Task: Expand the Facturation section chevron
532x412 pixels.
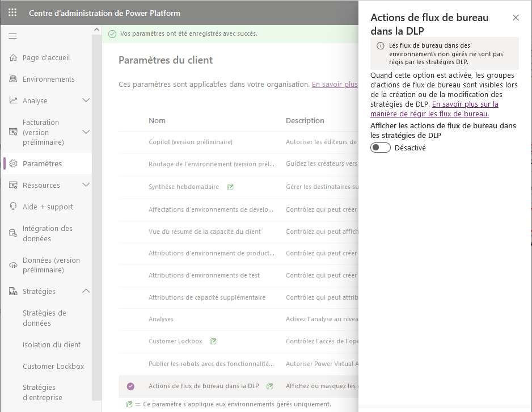Action: click(x=86, y=132)
